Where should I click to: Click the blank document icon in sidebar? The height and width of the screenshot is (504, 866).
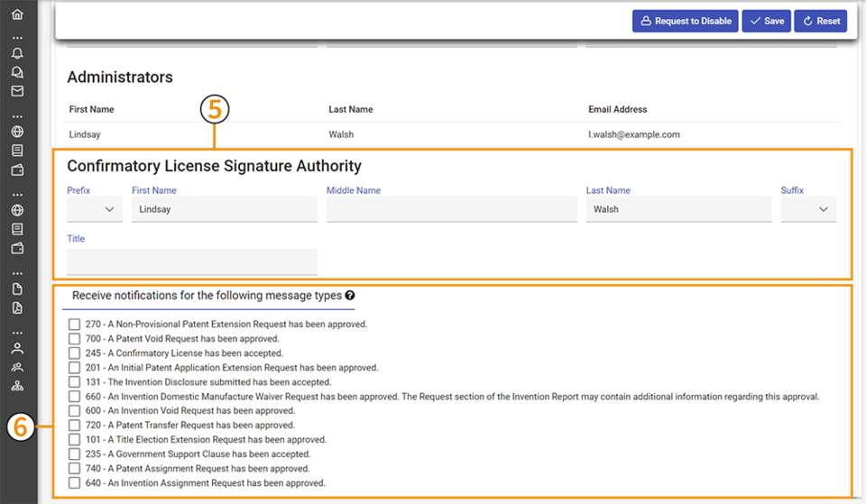pos(17,289)
